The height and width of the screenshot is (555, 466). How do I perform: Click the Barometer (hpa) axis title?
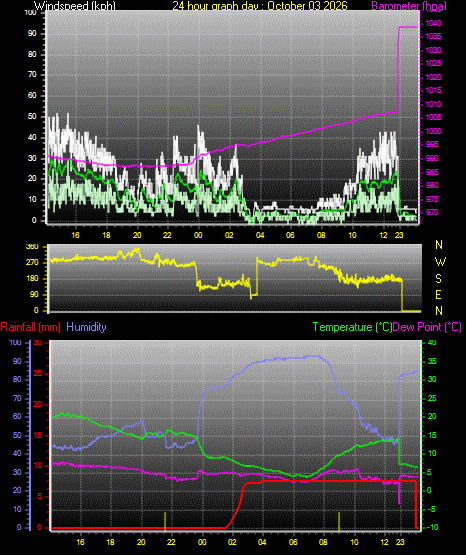pos(409,6)
